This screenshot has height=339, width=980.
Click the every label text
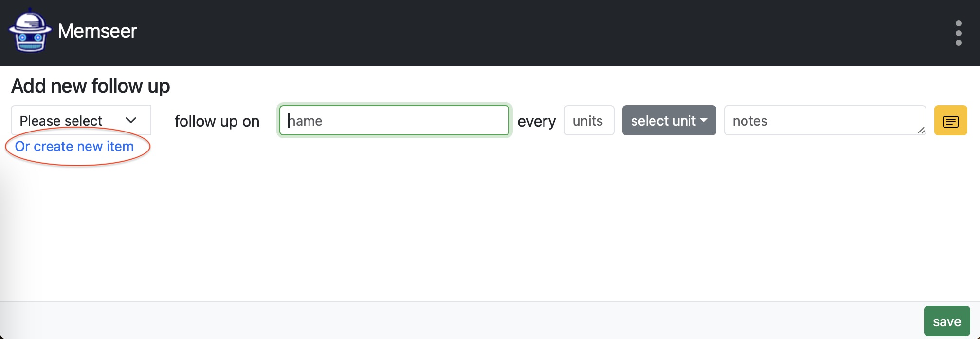pyautogui.click(x=536, y=121)
